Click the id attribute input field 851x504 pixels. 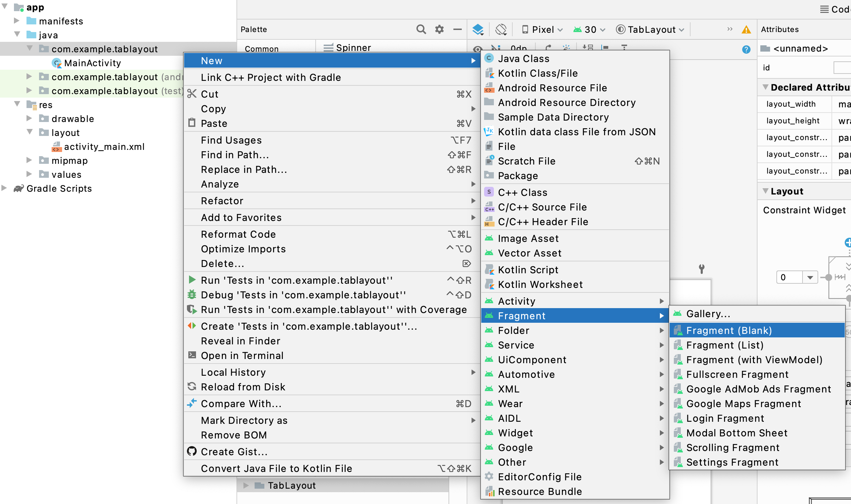point(842,68)
